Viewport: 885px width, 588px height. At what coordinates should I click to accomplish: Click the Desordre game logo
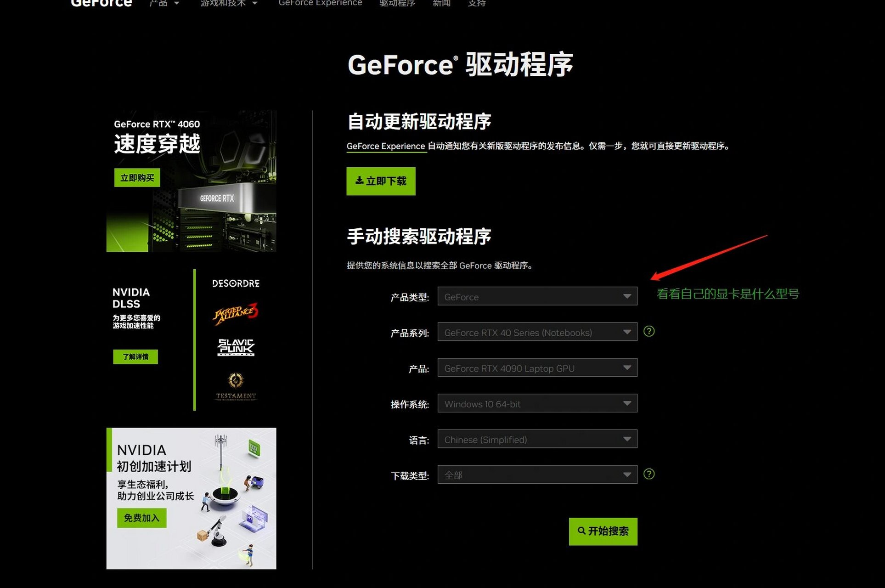coord(236,283)
